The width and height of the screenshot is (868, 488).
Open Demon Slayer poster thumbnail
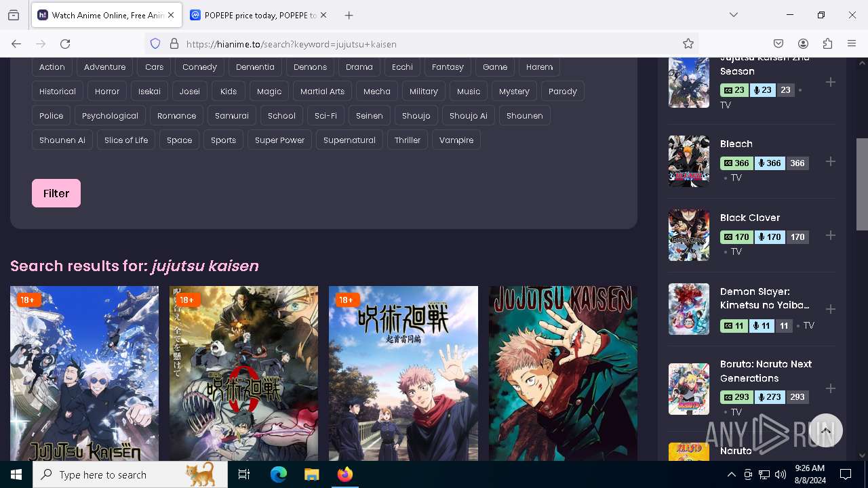pyautogui.click(x=689, y=309)
